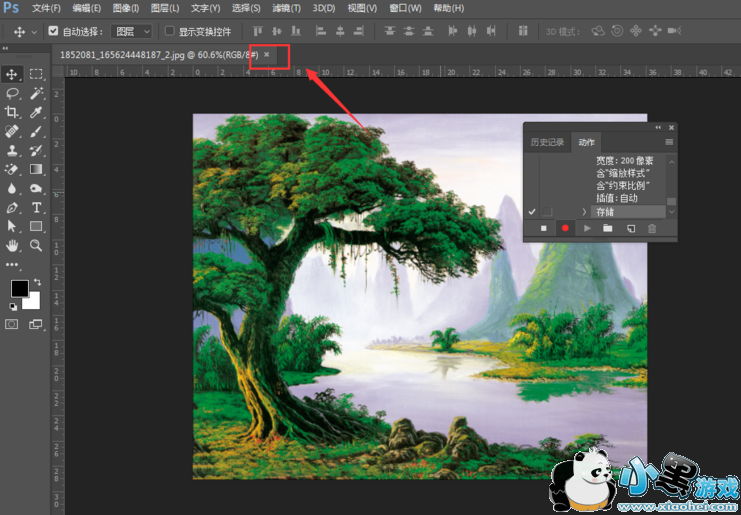The image size is (741, 515).
Task: Select the Rectangular Marquee tool
Action: click(x=36, y=74)
